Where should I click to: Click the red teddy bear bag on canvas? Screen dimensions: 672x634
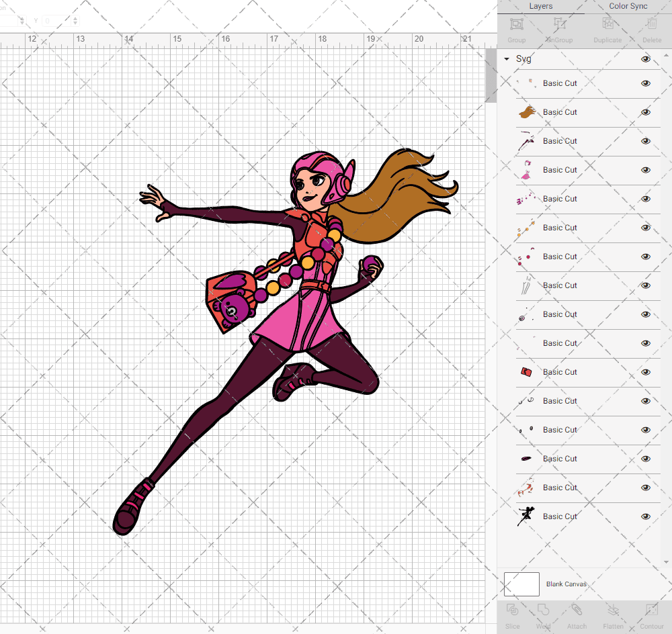click(x=230, y=302)
